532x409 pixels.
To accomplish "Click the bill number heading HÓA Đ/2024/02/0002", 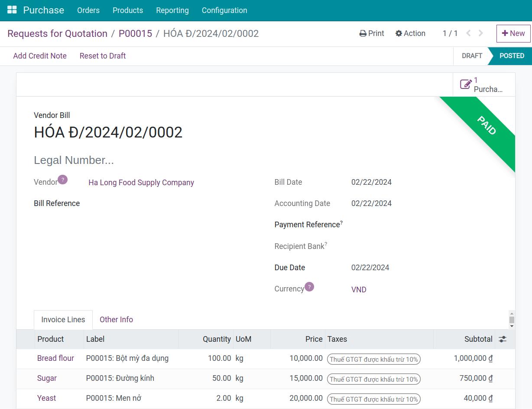I will pos(108,132).
